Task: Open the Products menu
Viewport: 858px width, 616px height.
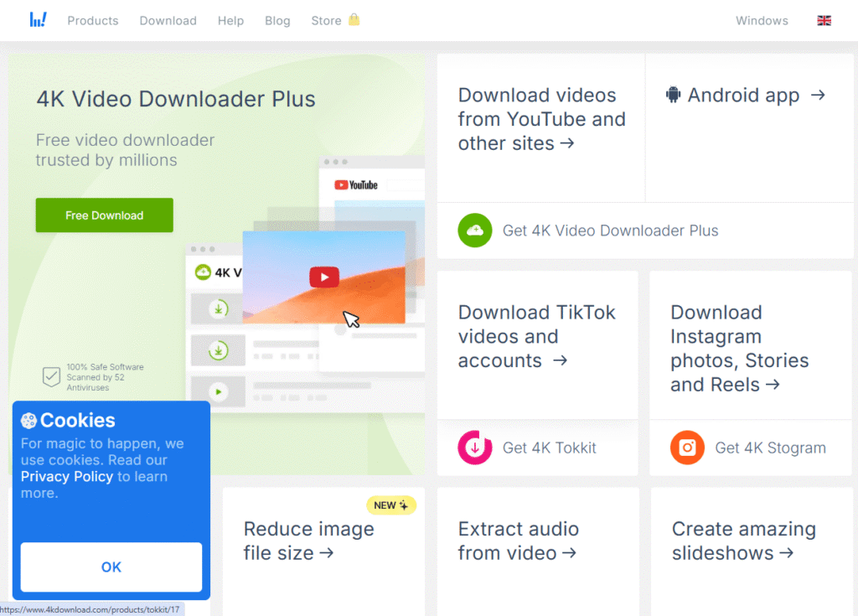Action: [93, 21]
